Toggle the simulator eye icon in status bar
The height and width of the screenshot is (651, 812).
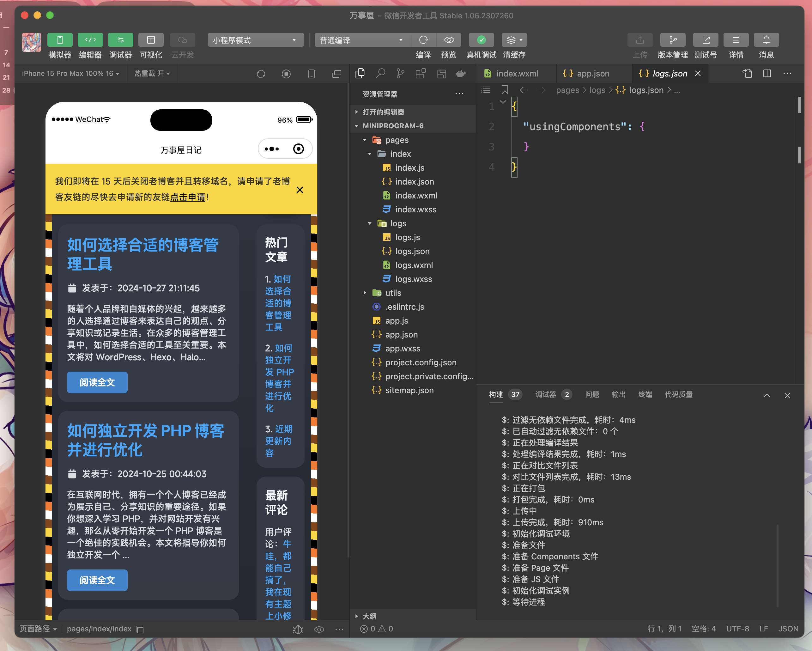319,629
